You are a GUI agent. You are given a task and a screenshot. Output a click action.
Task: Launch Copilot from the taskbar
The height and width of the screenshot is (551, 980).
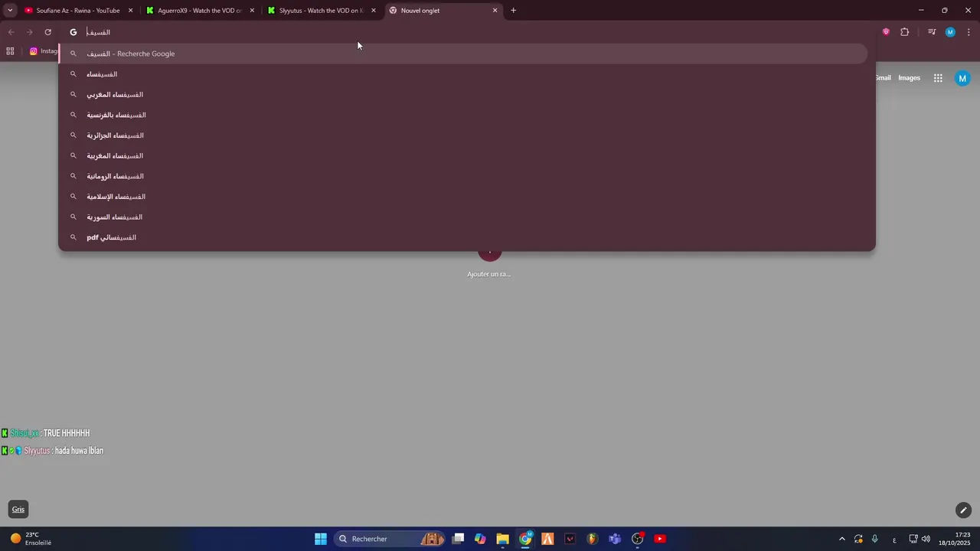tap(480, 539)
